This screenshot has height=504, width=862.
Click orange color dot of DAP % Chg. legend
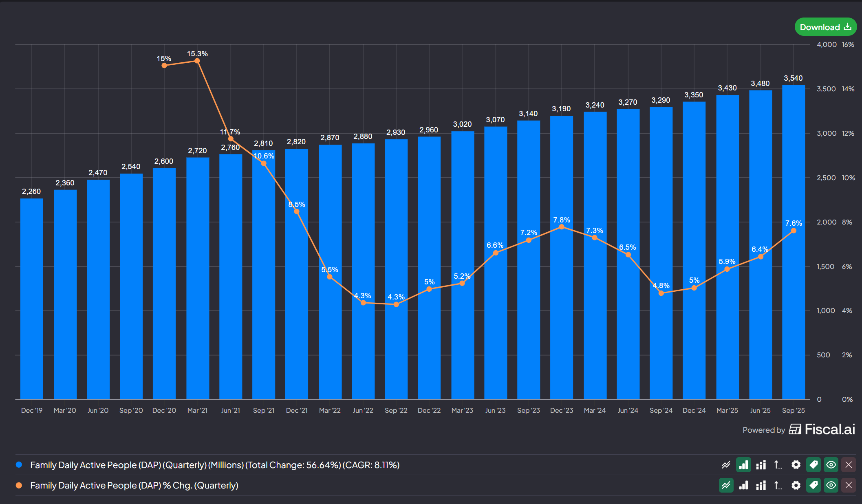[19, 485]
